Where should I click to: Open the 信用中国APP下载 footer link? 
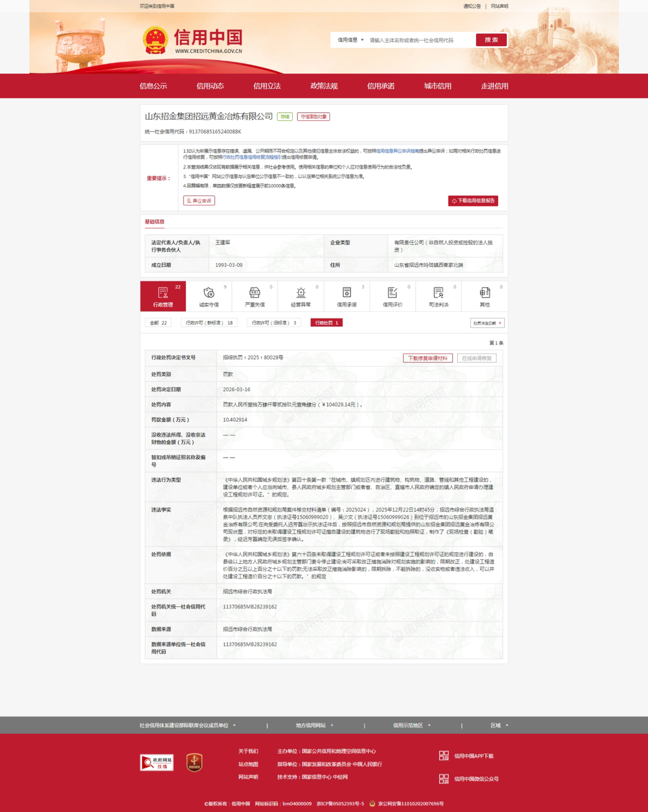(473, 756)
